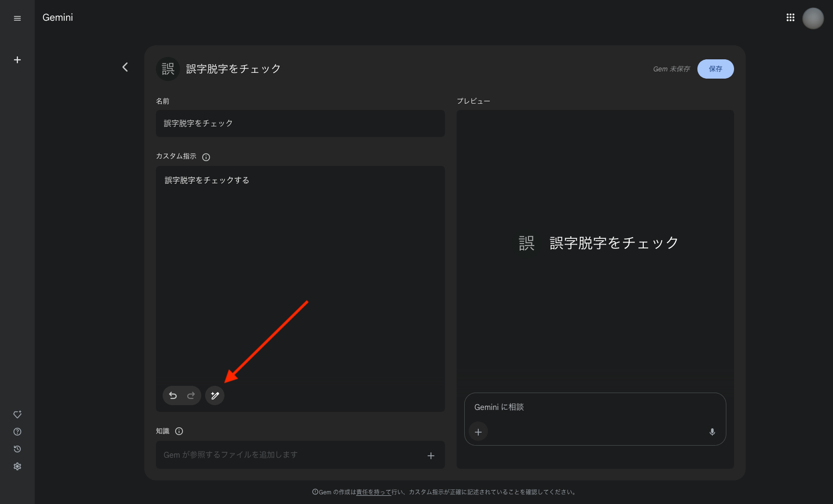This screenshot has height=504, width=833.
Task: Open the activity history icon in the sidebar
Action: [17, 449]
